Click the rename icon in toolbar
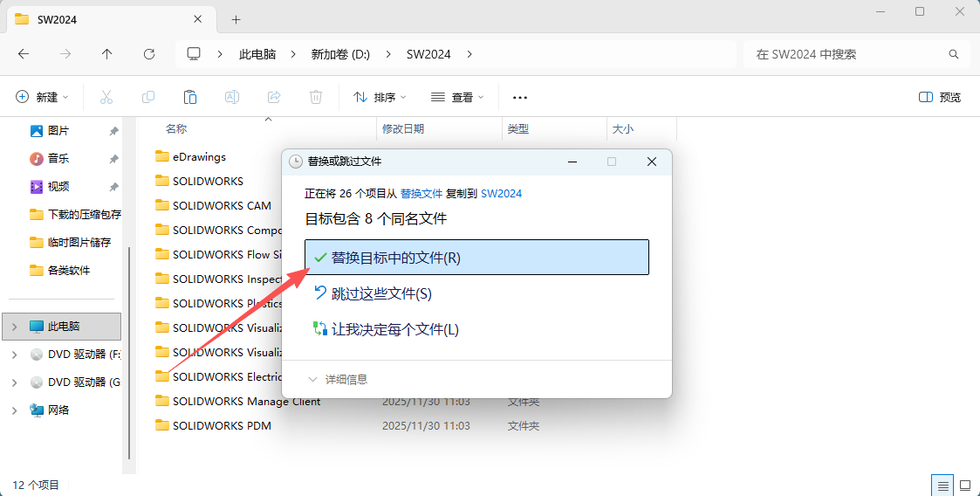 [x=232, y=97]
